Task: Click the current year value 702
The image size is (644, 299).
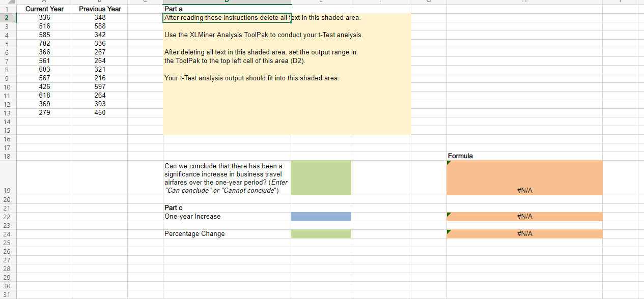Action: [x=44, y=44]
